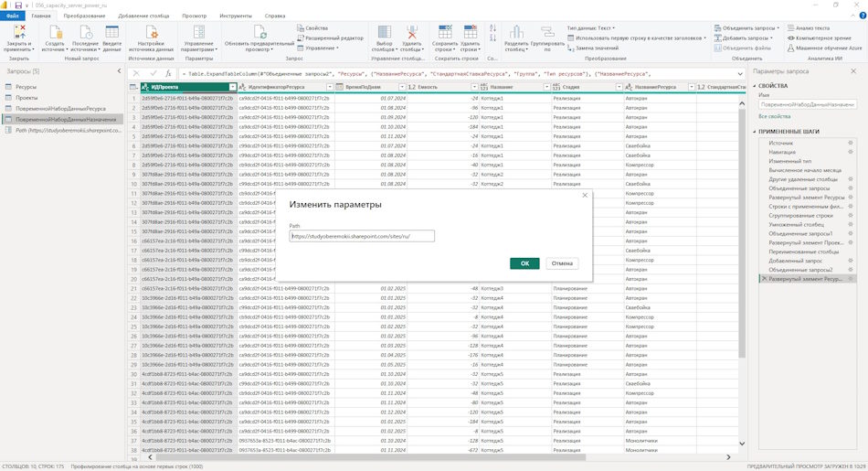
Task: Click Замена значений in the ribbon
Action: click(592, 48)
